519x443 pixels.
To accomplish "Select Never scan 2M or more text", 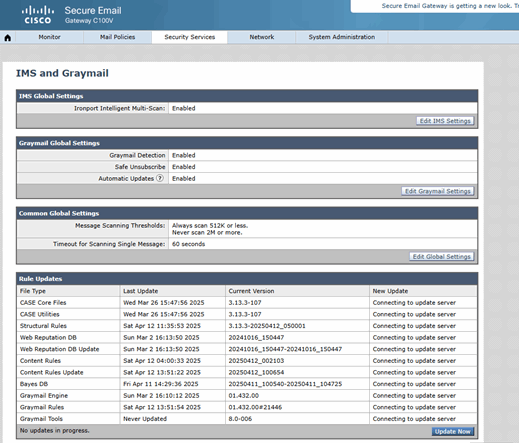I will pos(207,233).
